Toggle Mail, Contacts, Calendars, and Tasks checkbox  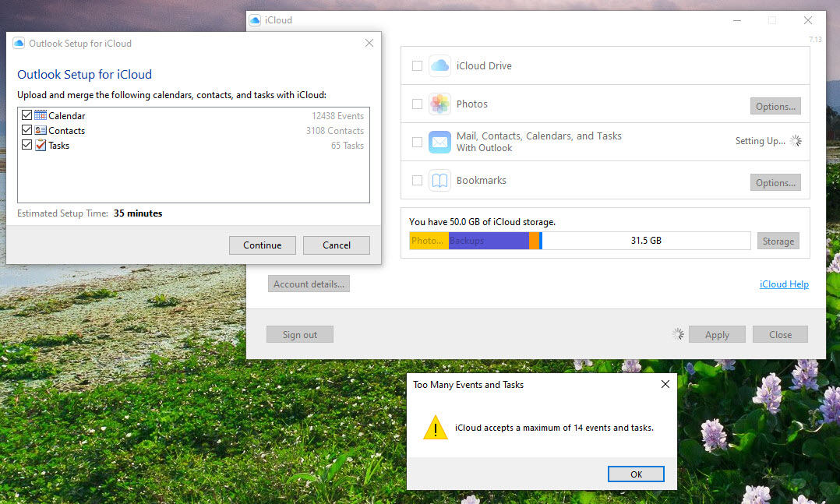[418, 142]
